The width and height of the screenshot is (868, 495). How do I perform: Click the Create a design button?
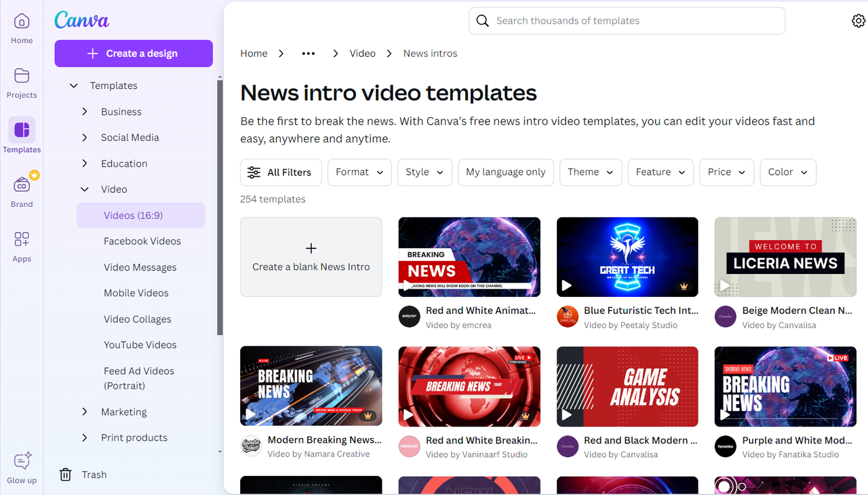tap(134, 53)
